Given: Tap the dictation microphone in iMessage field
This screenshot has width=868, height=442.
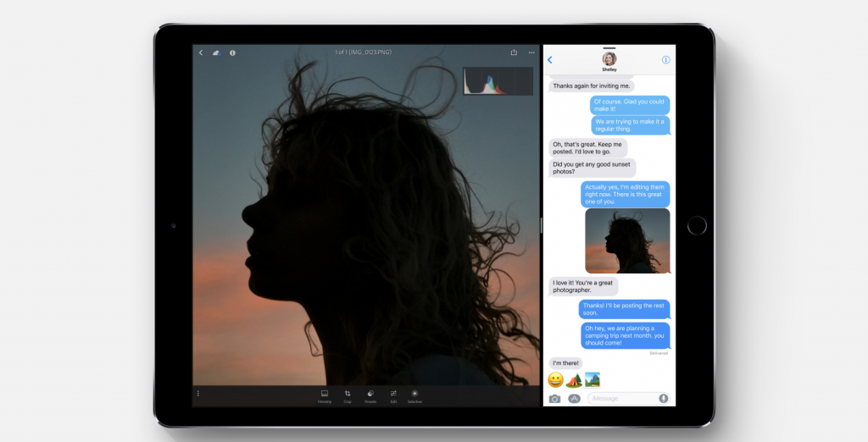Looking at the screenshot, I should (663, 398).
